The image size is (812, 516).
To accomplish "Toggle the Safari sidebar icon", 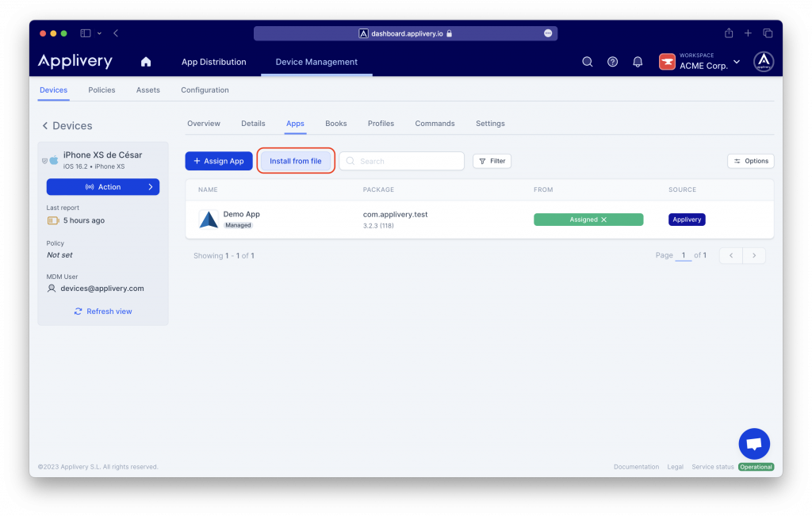I will point(86,33).
